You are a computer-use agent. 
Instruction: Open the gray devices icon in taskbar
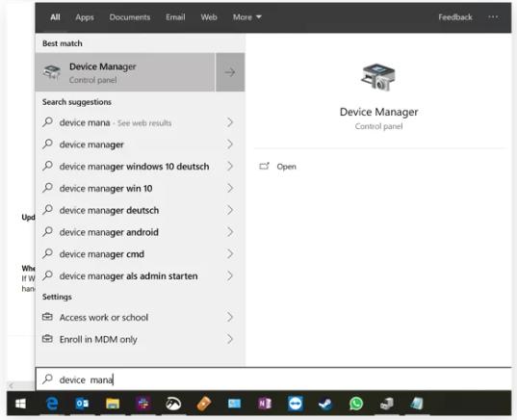point(386,404)
